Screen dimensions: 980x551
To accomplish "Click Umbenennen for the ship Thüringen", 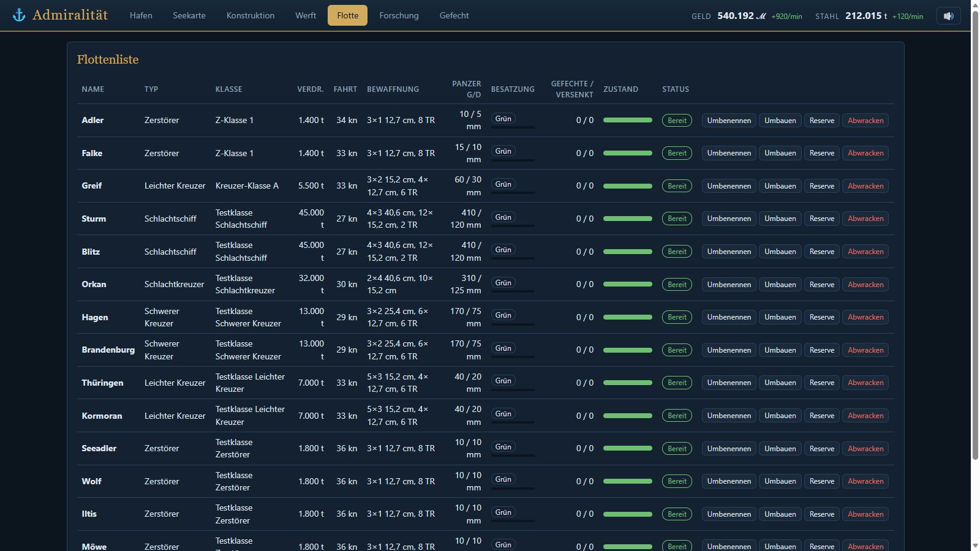I will [729, 383].
